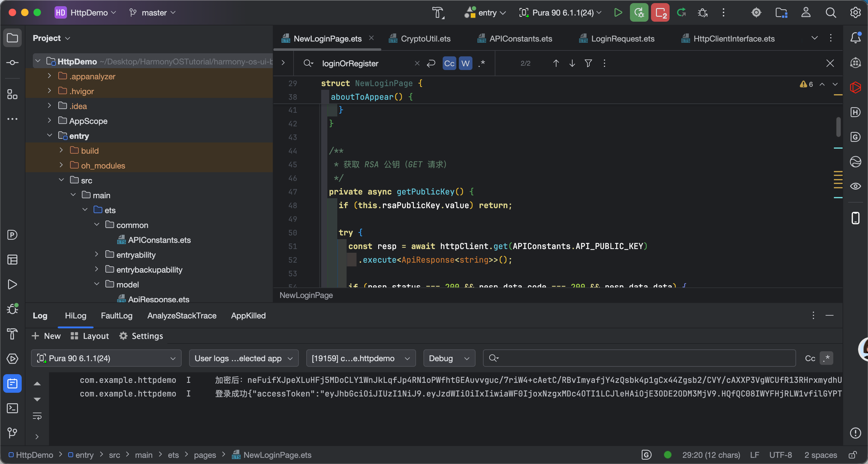Open the user account icon
Viewport: 868px width, 464px height.
click(806, 13)
